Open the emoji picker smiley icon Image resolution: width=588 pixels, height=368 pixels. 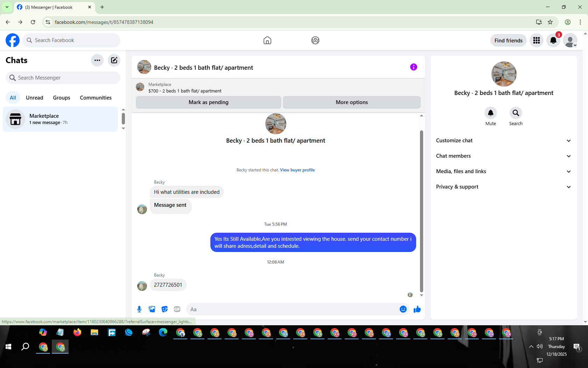pos(403,309)
